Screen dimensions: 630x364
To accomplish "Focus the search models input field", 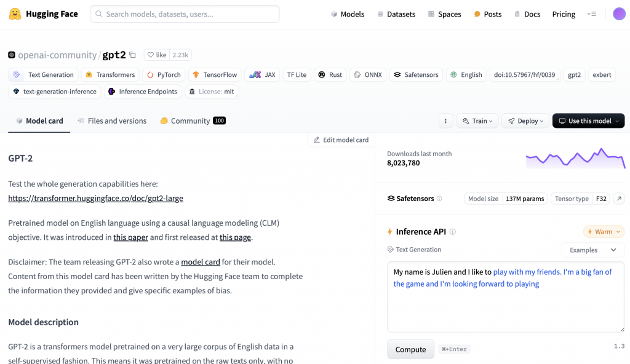I will (x=185, y=14).
